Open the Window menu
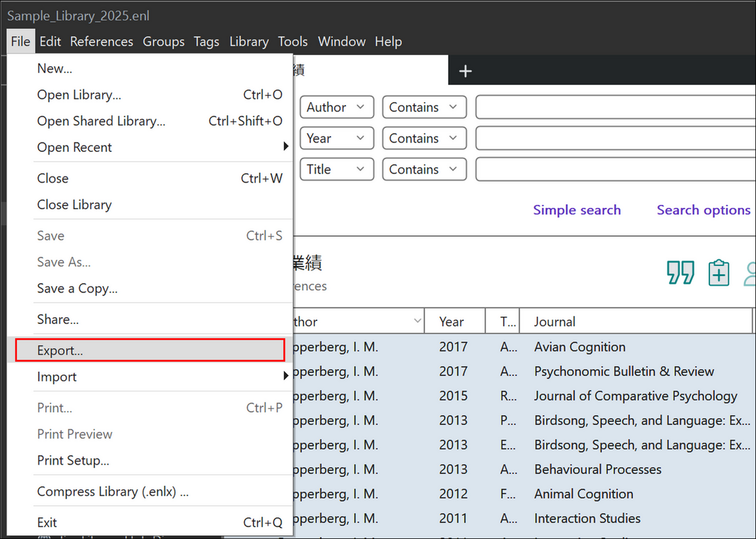Image resolution: width=756 pixels, height=539 pixels. 341,42
